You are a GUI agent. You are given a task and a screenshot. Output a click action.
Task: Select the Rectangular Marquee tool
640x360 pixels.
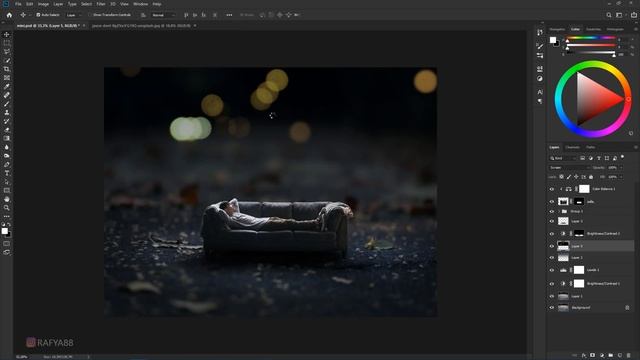pyautogui.click(x=7, y=43)
